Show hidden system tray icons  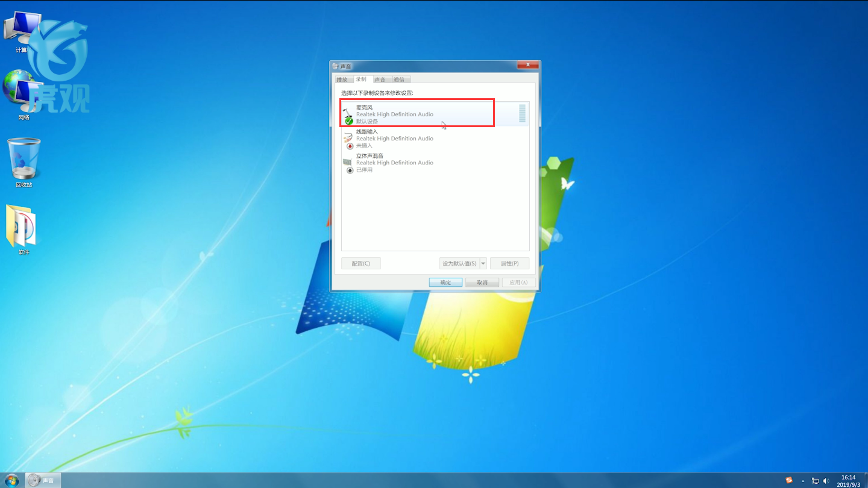click(804, 481)
